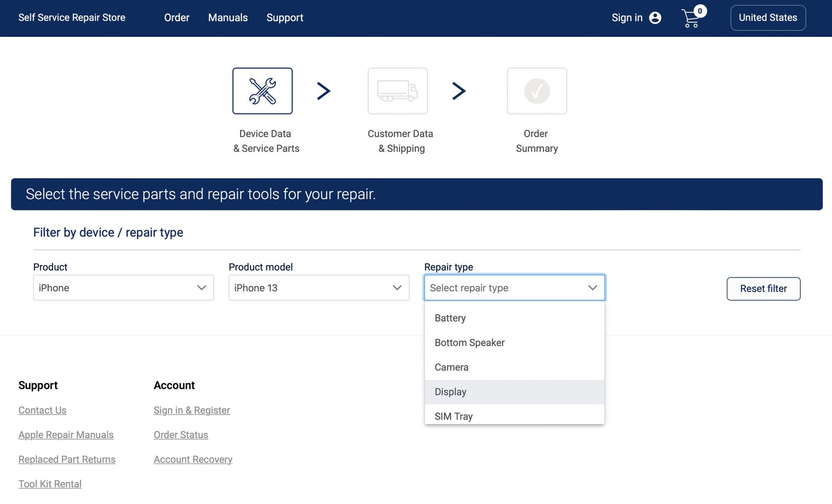Click the wrench and screwdriver step icon
The width and height of the screenshot is (832, 504).
[x=262, y=91]
